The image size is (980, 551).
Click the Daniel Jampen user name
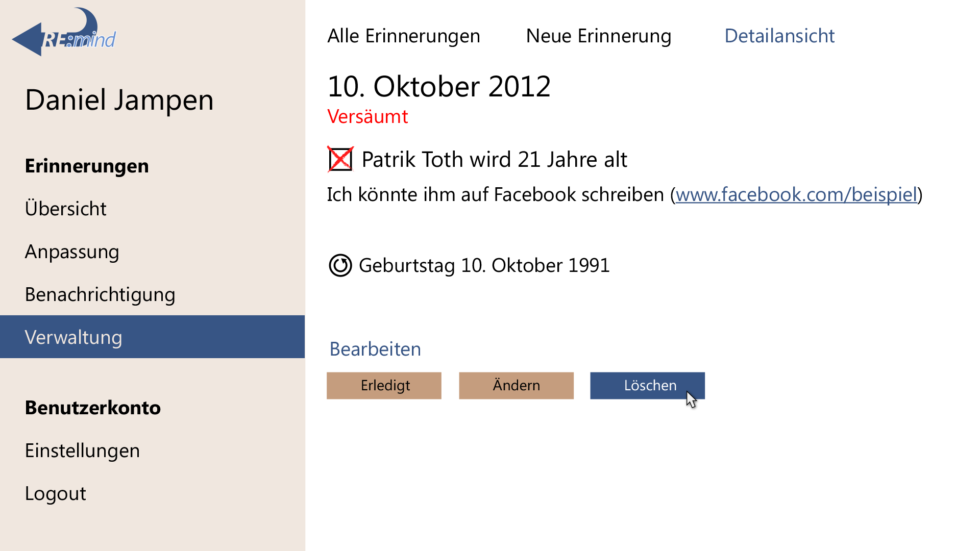click(119, 100)
